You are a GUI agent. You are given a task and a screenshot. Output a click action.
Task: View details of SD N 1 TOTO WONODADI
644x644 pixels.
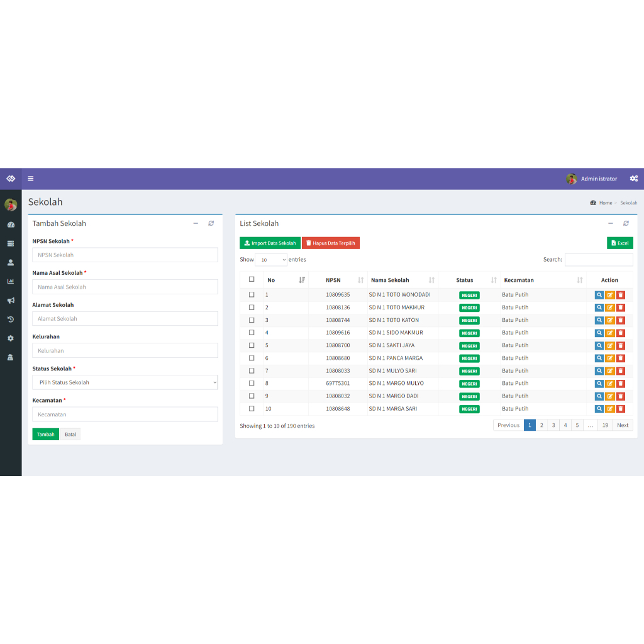pos(599,295)
